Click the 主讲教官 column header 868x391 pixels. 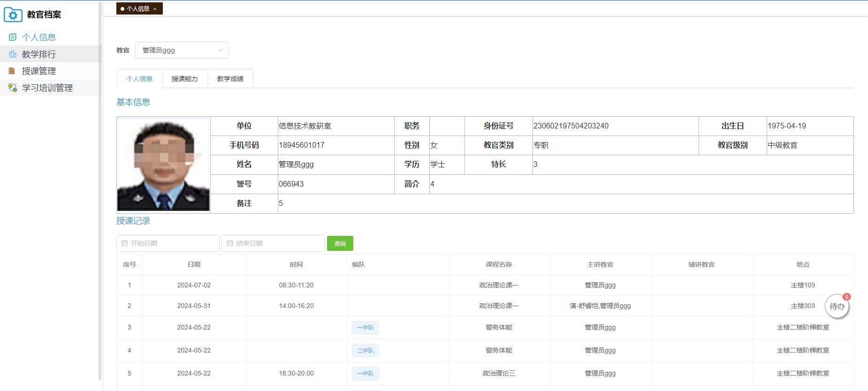click(600, 264)
